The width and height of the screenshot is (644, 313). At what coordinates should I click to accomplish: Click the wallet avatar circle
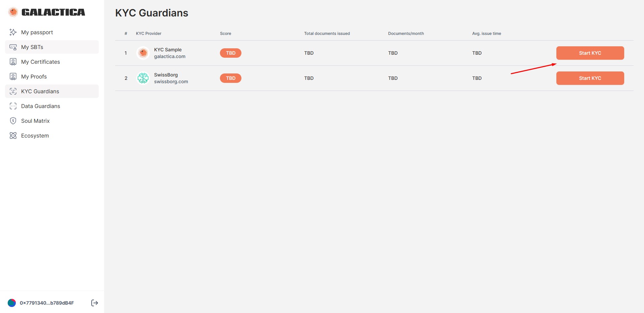coord(12,303)
